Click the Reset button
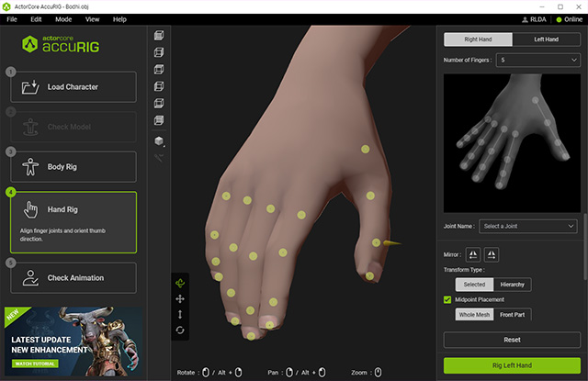Screen dimensions: 588x381 click(512, 340)
